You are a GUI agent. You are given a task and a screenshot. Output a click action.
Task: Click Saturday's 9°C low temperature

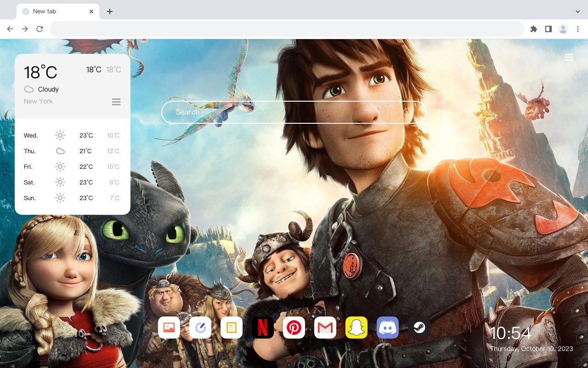pos(114,182)
